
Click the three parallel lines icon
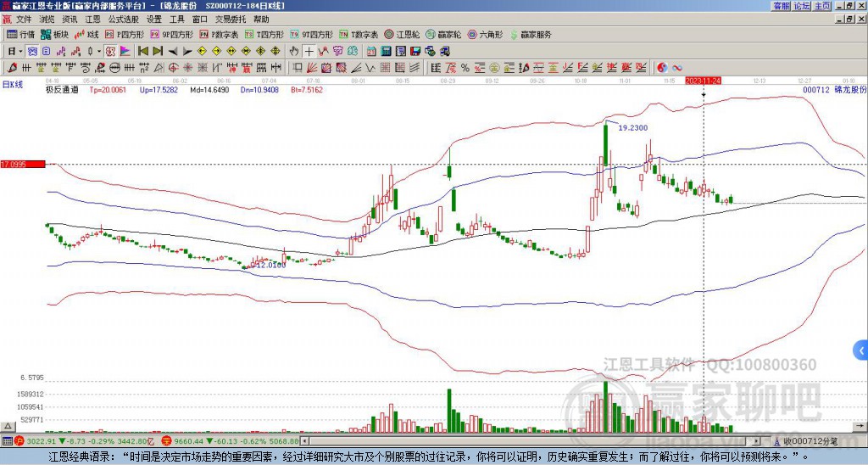[414, 68]
